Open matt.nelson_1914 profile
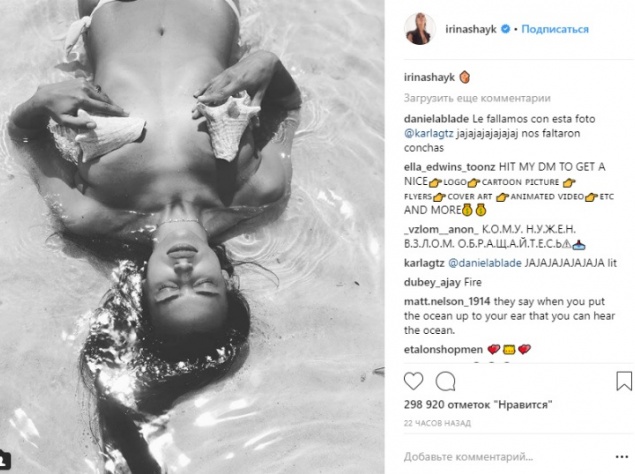Image resolution: width=635 pixels, height=474 pixels. pos(447,302)
